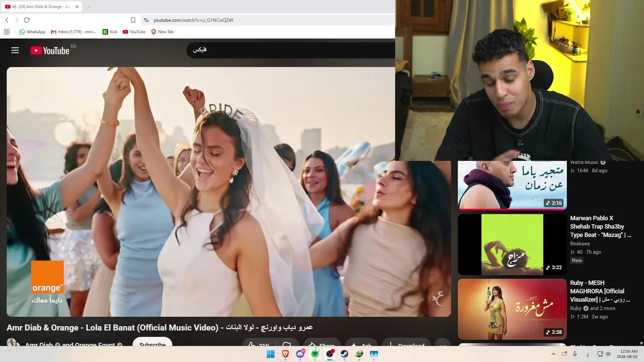Show hidden system tray icons
The image size is (644, 362).
tap(553, 354)
